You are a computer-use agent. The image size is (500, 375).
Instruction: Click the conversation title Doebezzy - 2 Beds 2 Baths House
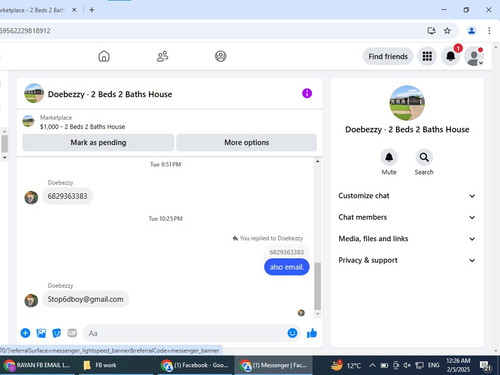point(110,94)
